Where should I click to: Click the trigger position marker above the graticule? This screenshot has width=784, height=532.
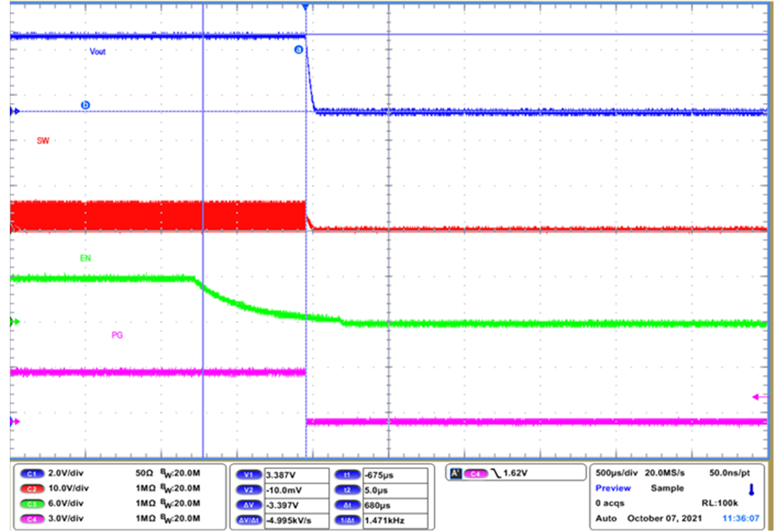point(306,7)
